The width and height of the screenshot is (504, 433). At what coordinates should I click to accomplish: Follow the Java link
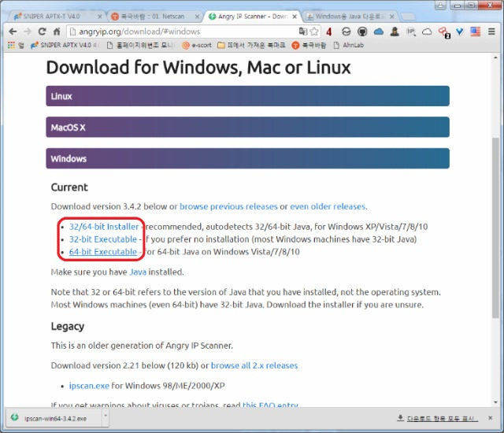coord(138,272)
